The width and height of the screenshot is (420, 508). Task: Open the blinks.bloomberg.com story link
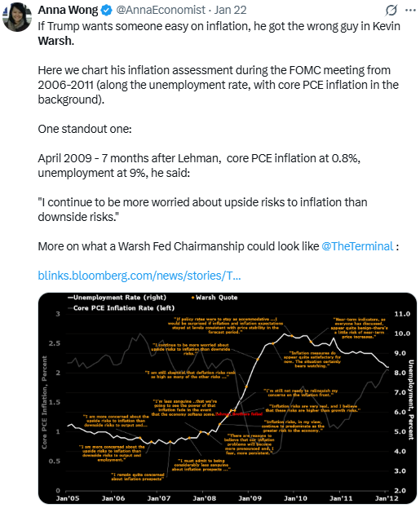[139, 276]
